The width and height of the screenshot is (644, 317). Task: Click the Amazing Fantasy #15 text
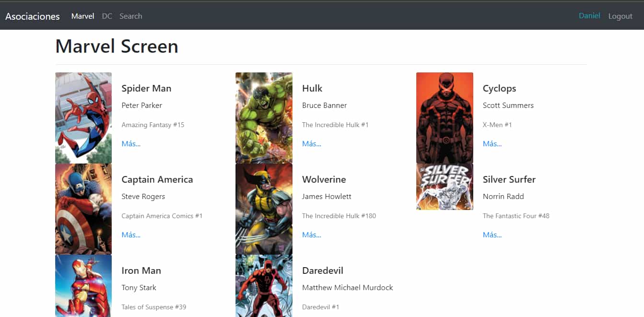click(153, 125)
